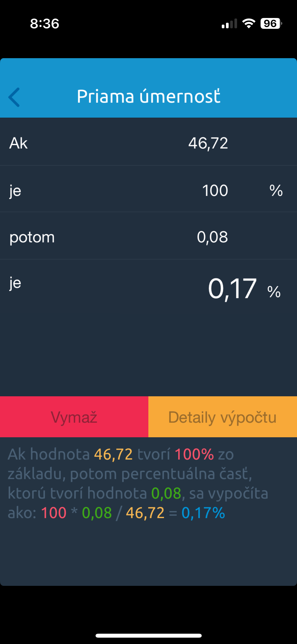The height and width of the screenshot is (644, 297).
Task: Tap the pink 100% in explanation text
Action: [x=194, y=454]
